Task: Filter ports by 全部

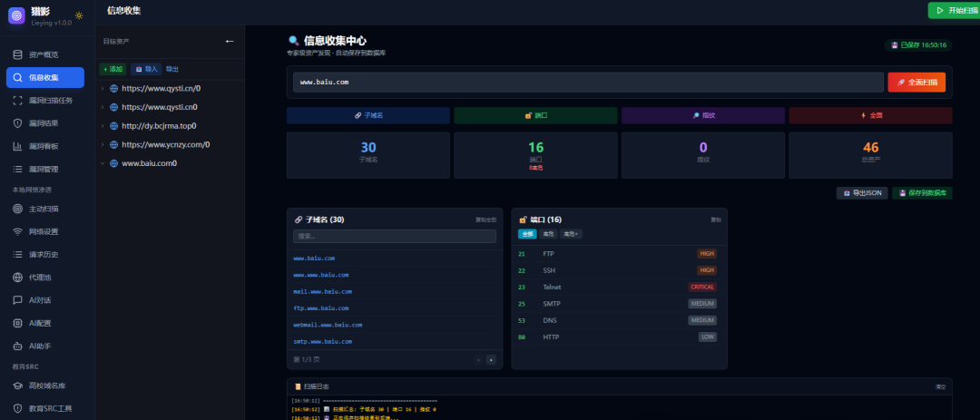Action: (527, 234)
